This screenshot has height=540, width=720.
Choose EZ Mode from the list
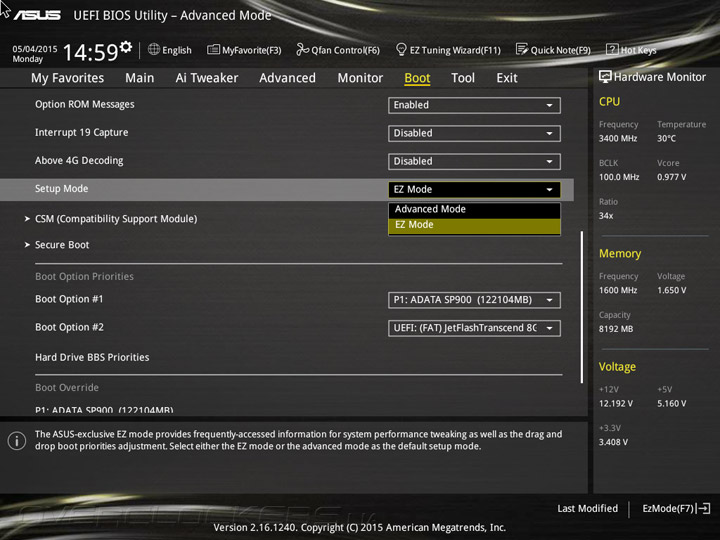(x=474, y=225)
